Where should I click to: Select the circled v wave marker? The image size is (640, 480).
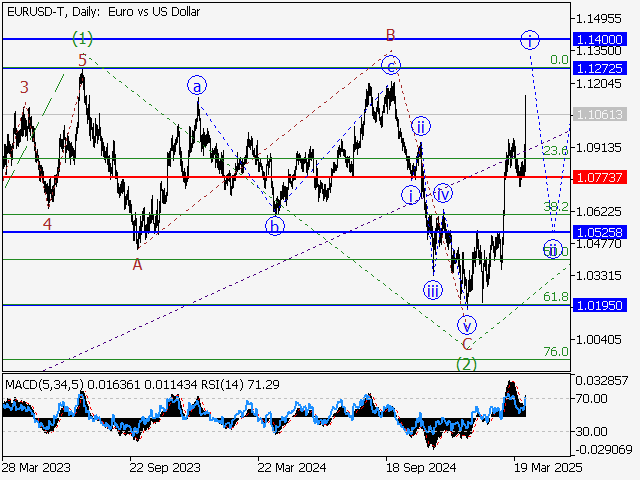466,324
